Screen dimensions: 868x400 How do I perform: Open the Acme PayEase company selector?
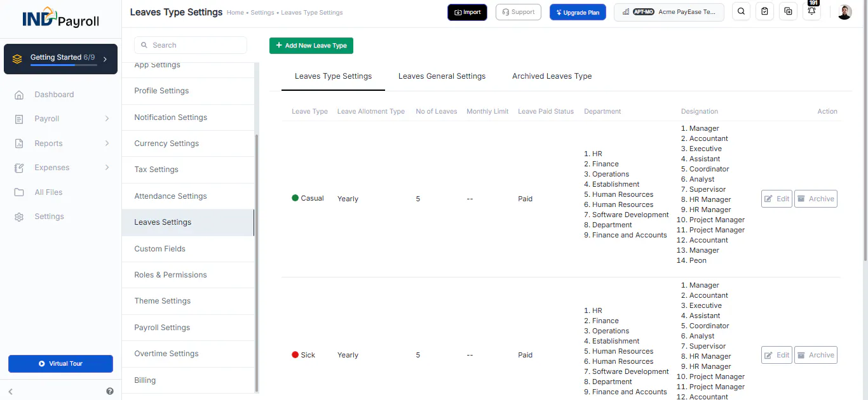point(669,12)
